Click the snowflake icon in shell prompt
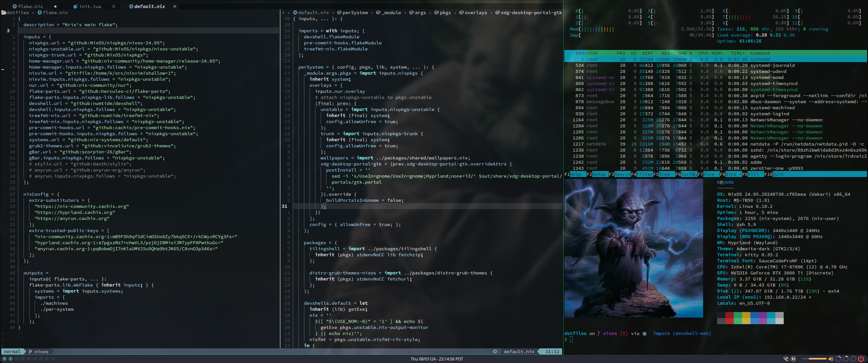Viewport: 868px width, 363px height. [644, 333]
